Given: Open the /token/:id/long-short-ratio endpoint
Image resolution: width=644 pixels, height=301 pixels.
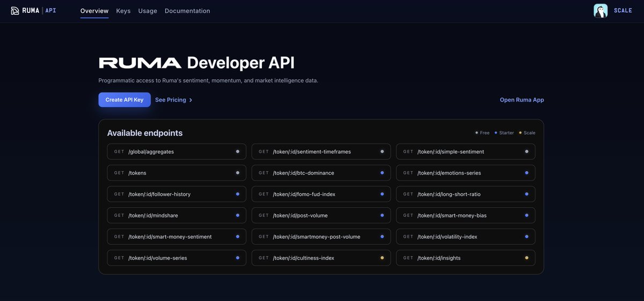Looking at the screenshot, I should tap(466, 194).
